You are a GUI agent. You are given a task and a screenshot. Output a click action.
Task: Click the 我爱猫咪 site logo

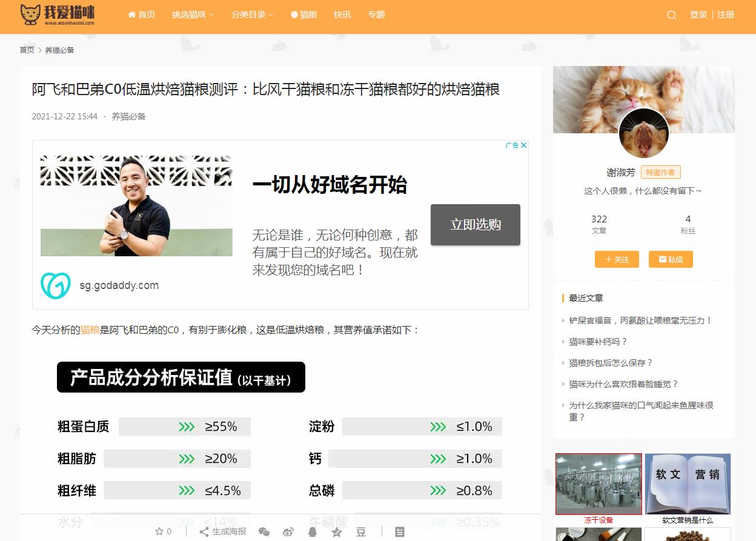58,15
